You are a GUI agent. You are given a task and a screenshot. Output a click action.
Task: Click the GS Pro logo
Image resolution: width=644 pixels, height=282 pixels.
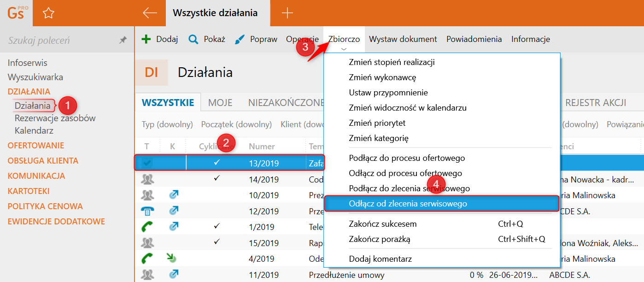pos(18,13)
